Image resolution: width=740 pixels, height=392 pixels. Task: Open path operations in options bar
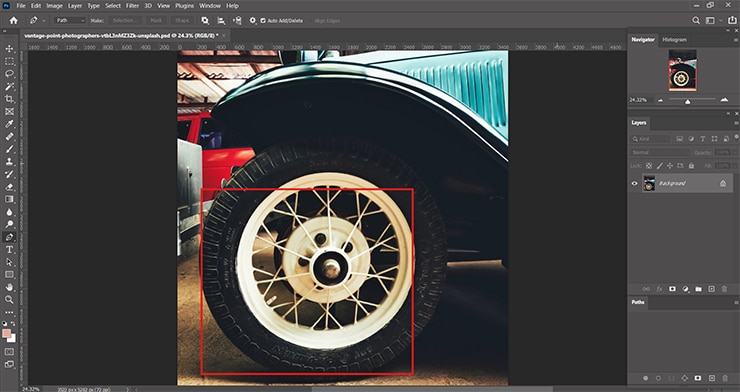click(205, 20)
